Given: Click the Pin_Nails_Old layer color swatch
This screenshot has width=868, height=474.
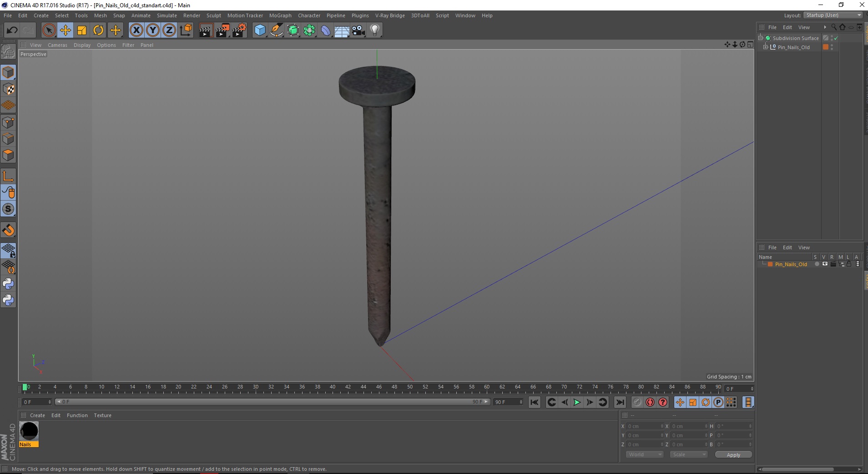Looking at the screenshot, I should [770, 264].
